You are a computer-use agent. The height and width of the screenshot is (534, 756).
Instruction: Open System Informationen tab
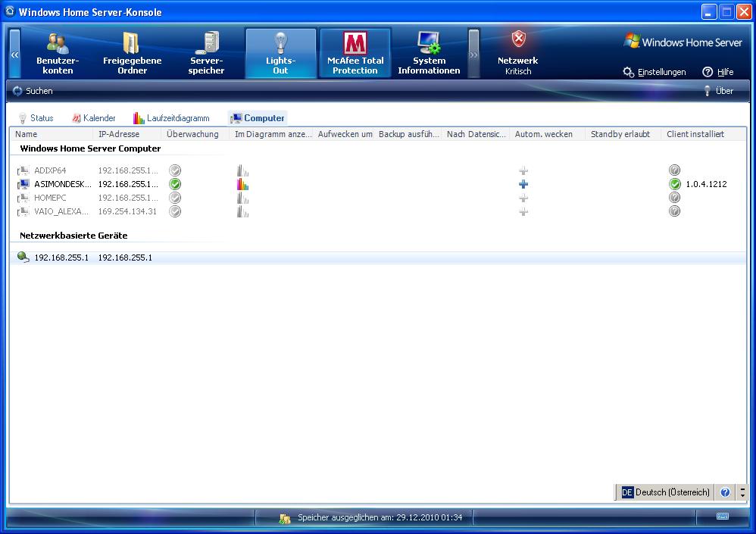[429, 54]
